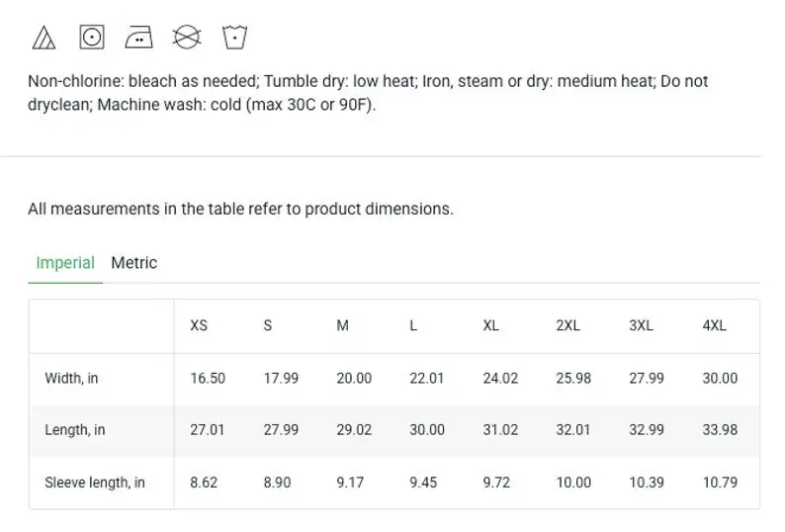Click the L length value 30.00

[x=427, y=430]
